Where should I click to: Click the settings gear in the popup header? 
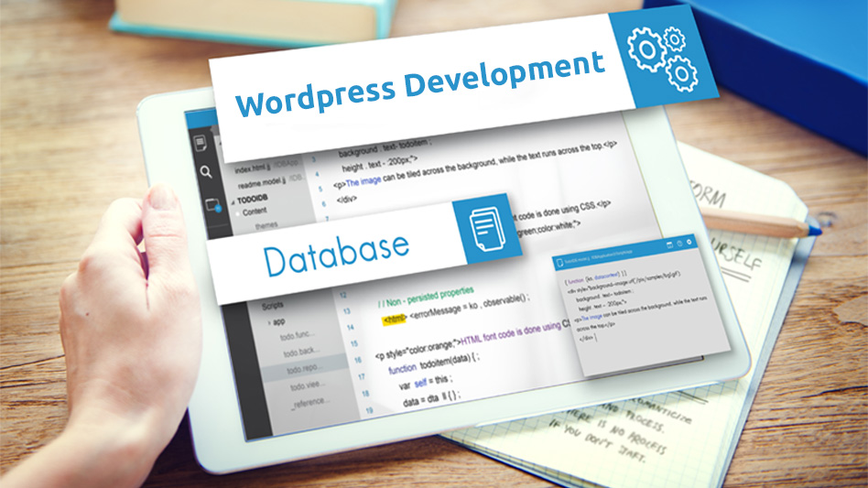pyautogui.click(x=689, y=241)
